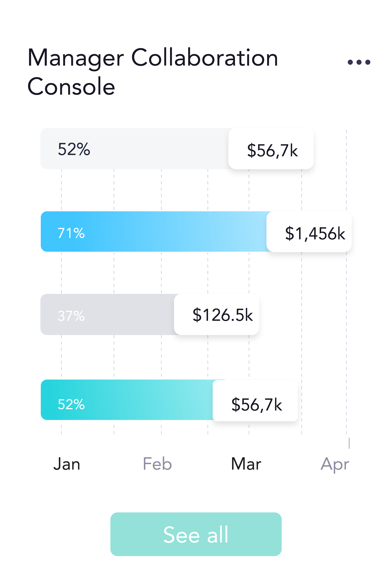Select the Mar month label
This screenshot has height=578, width=392.
pos(246,464)
